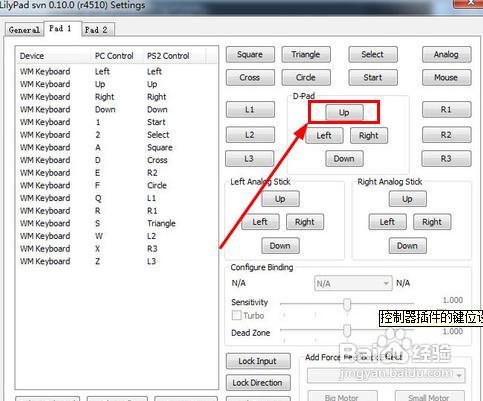Image resolution: width=483 pixels, height=401 pixels.
Task: Click Left Analog Stick Right button
Action: (305, 222)
